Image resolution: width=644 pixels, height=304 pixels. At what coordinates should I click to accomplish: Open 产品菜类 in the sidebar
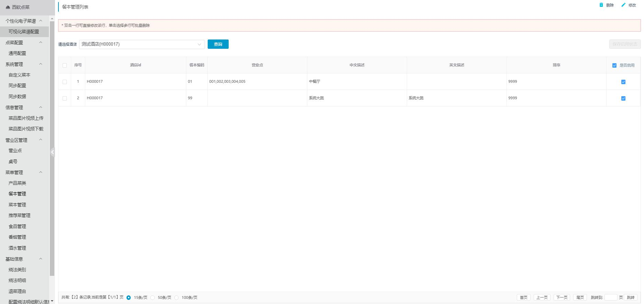(17, 183)
